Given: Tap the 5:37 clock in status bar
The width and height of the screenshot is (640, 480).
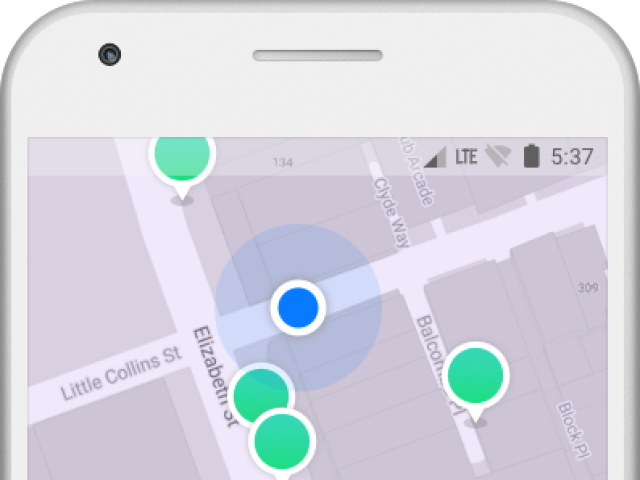Looking at the screenshot, I should pos(572,157).
